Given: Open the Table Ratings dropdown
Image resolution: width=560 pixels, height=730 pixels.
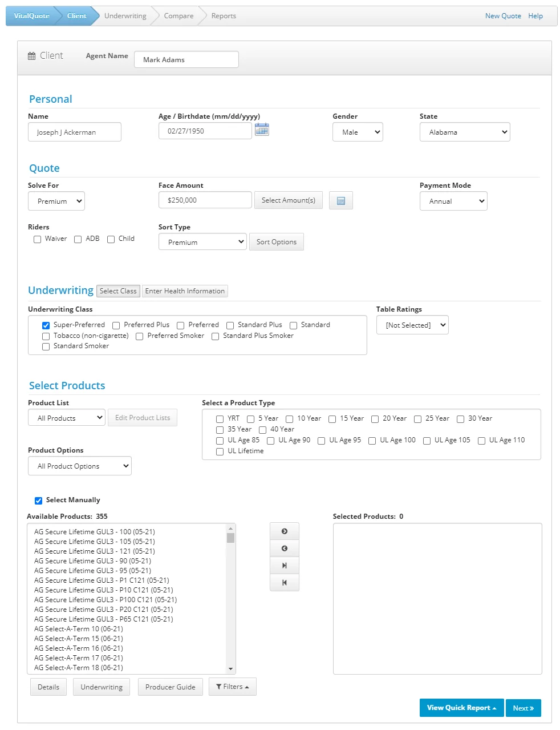Looking at the screenshot, I should click(x=412, y=325).
